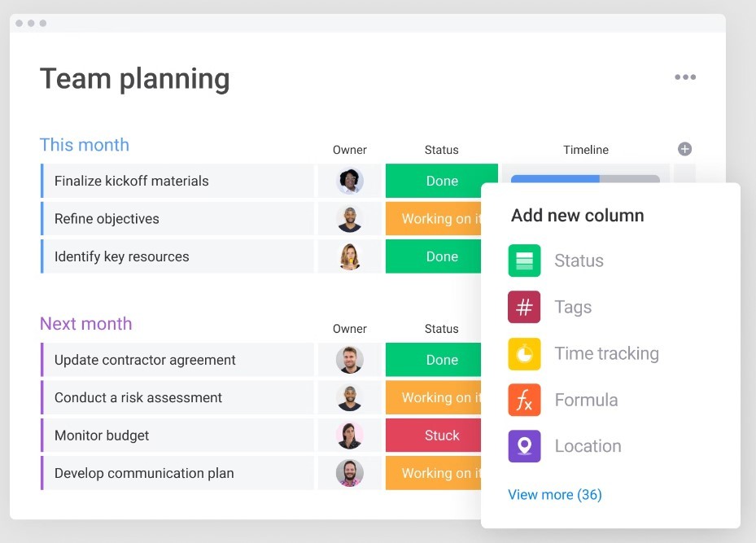Image resolution: width=756 pixels, height=543 pixels.
Task: Click the purple Location pin icon
Action: pos(524,446)
